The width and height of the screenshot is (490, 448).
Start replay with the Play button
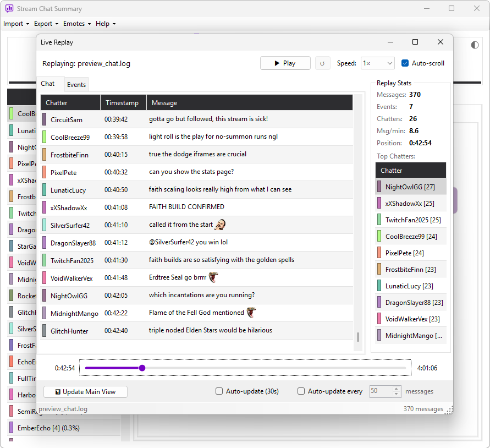tap(285, 63)
